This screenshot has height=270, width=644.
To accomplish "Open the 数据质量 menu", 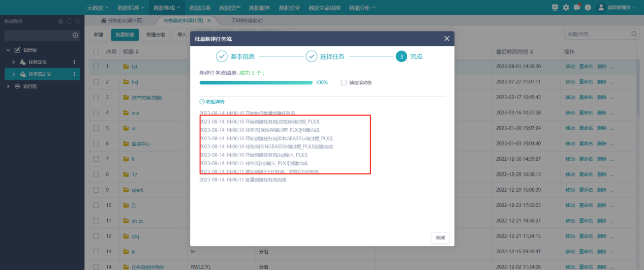I will (201, 8).
